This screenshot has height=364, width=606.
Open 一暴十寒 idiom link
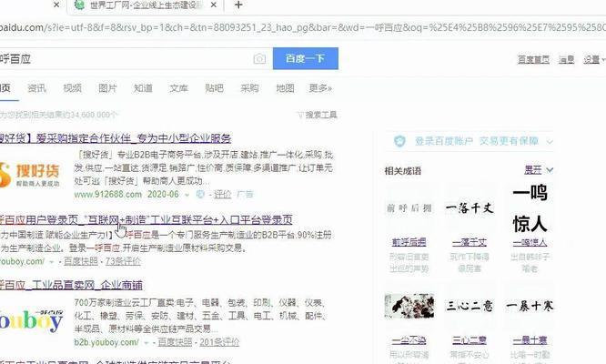530,340
